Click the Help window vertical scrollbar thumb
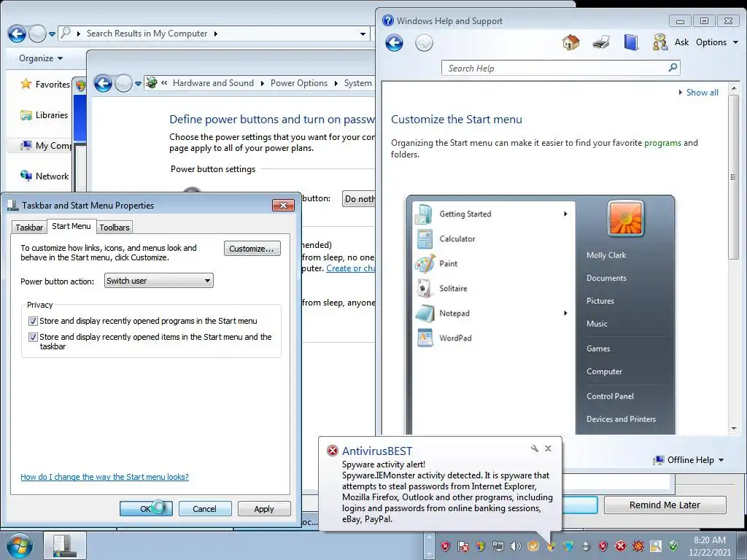This screenshot has width=747, height=560. (734, 176)
